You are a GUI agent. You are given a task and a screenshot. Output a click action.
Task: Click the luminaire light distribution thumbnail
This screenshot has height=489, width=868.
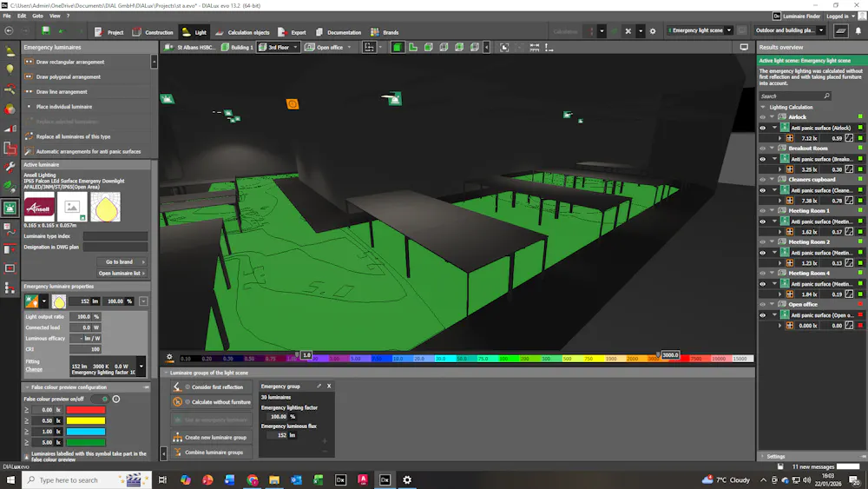coord(105,207)
